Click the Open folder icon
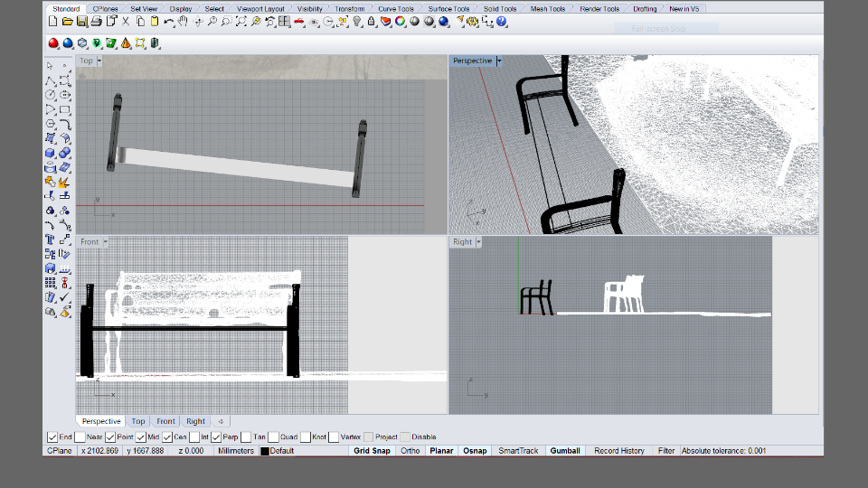Viewport: 868px width, 488px height. point(68,21)
